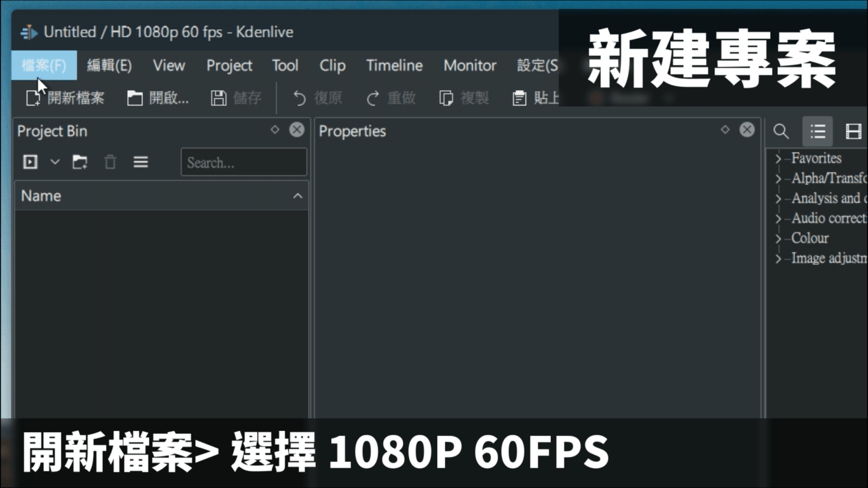Click 複製 copy button

[465, 98]
